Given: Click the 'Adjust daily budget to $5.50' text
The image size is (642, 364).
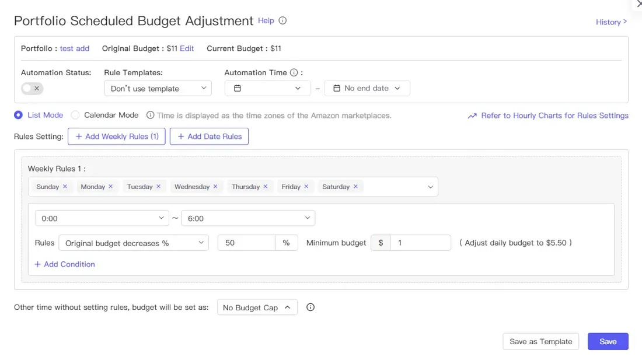Looking at the screenshot, I should (515, 243).
